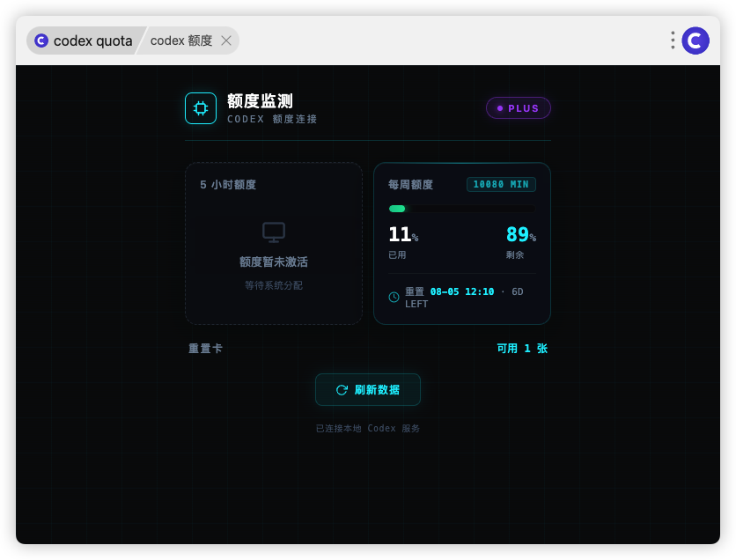The image size is (736, 560).
Task: Click the 89% remaining value
Action: [521, 234]
